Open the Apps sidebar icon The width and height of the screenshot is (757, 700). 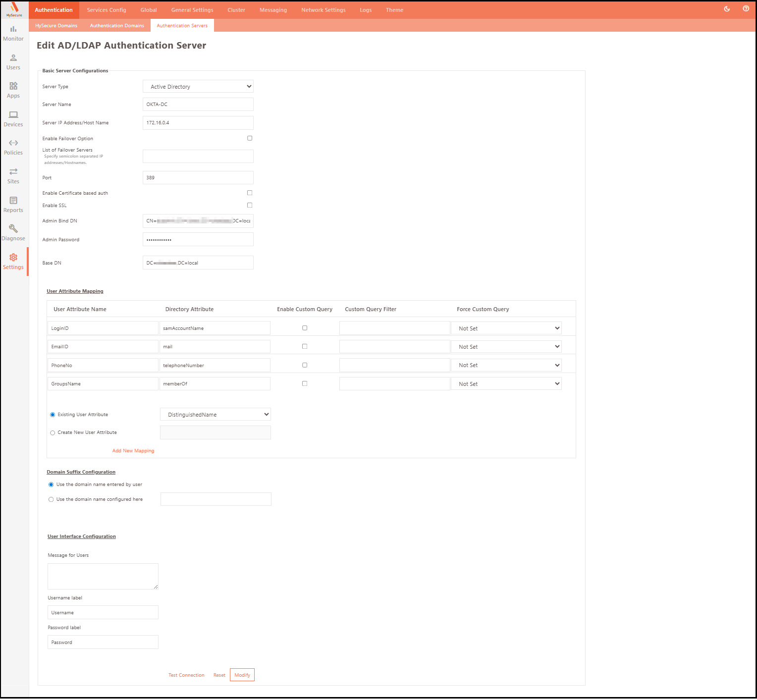(x=13, y=90)
